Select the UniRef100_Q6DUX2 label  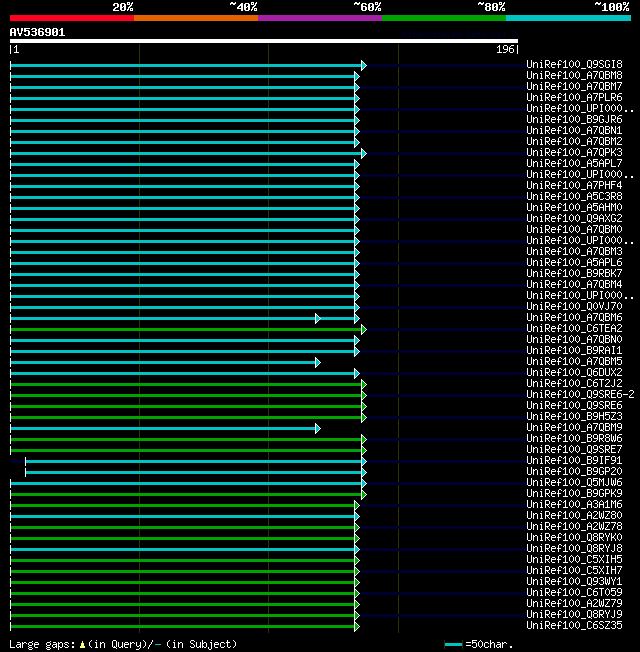[x=574, y=373]
